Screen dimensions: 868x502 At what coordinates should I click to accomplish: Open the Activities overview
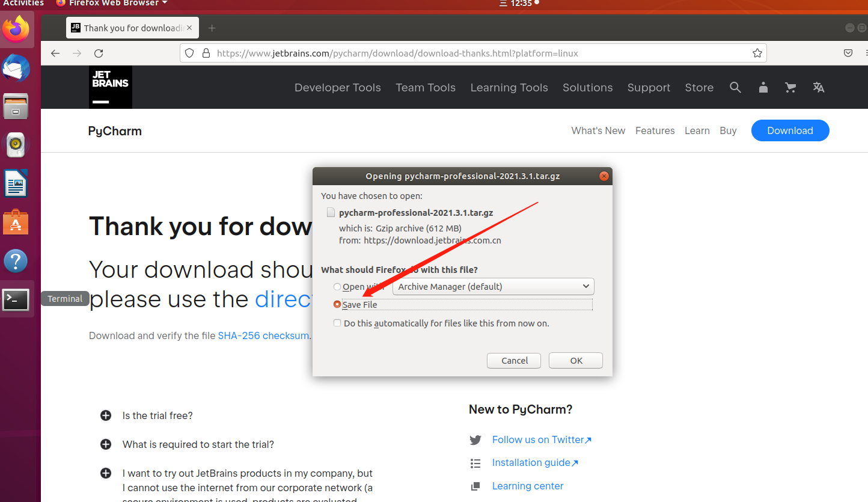click(x=23, y=4)
